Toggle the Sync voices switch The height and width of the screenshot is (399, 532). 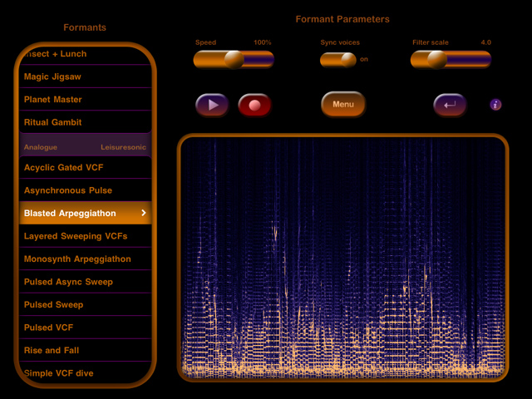[338, 60]
